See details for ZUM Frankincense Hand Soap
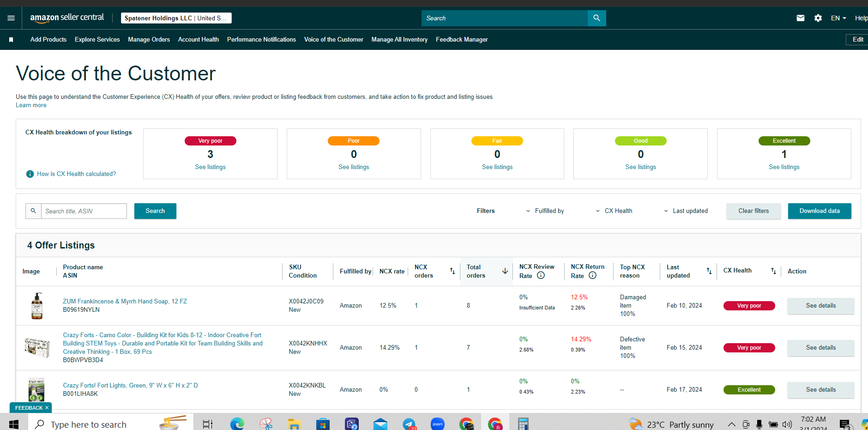Screen dimensions: 868x430 (x=821, y=306)
